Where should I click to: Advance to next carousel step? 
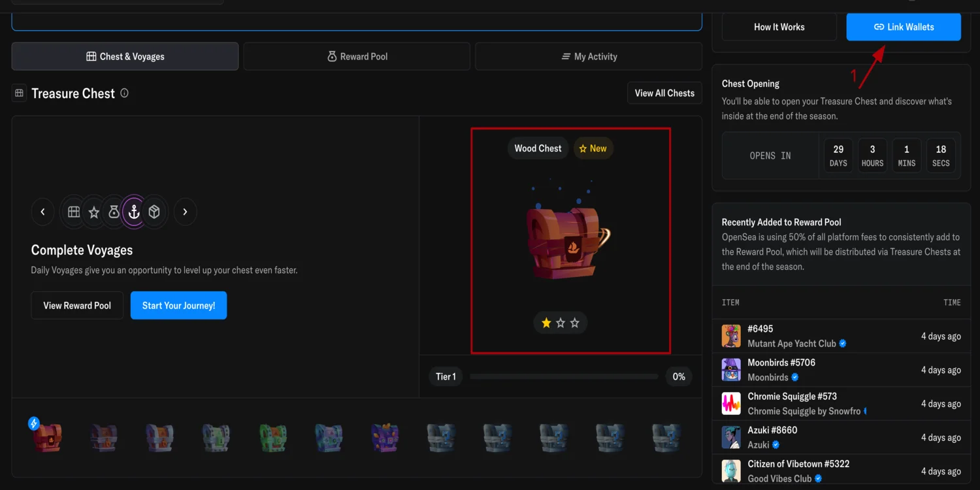pyautogui.click(x=185, y=212)
